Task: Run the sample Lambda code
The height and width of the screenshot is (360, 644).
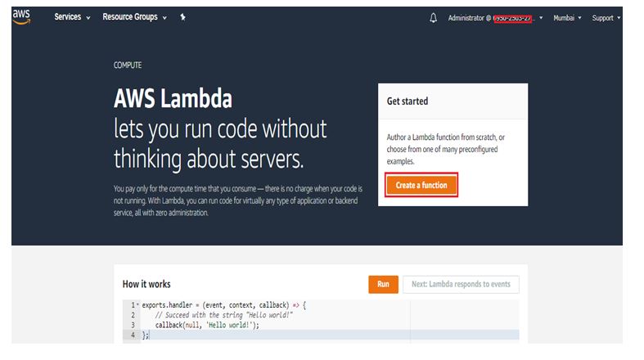Action: [383, 285]
